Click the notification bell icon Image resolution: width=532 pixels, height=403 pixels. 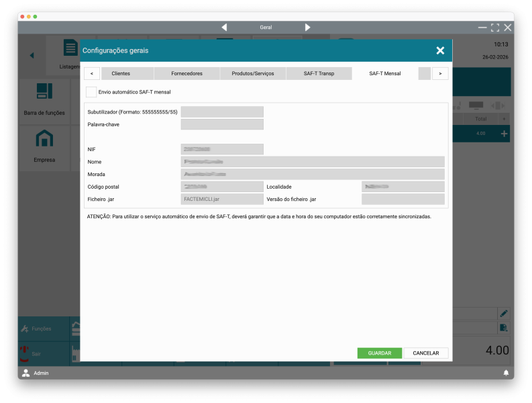506,373
